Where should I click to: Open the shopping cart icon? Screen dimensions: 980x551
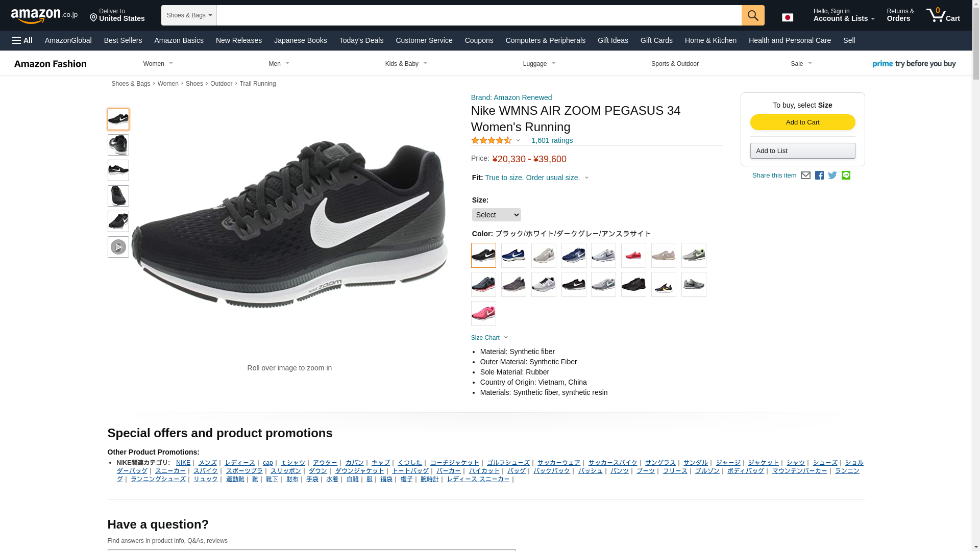pos(943,15)
